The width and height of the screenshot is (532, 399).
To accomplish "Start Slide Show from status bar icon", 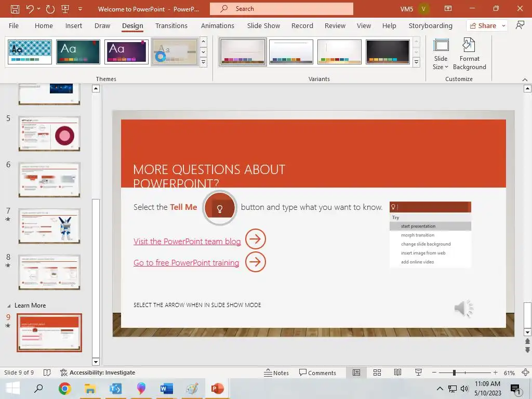I will pos(418,373).
